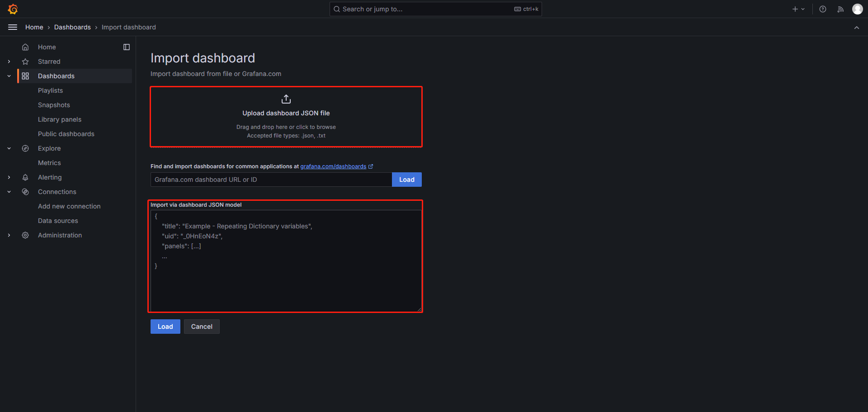Click 'Drag and drop here or click to browse'
The width and height of the screenshot is (868, 412).
point(286,127)
